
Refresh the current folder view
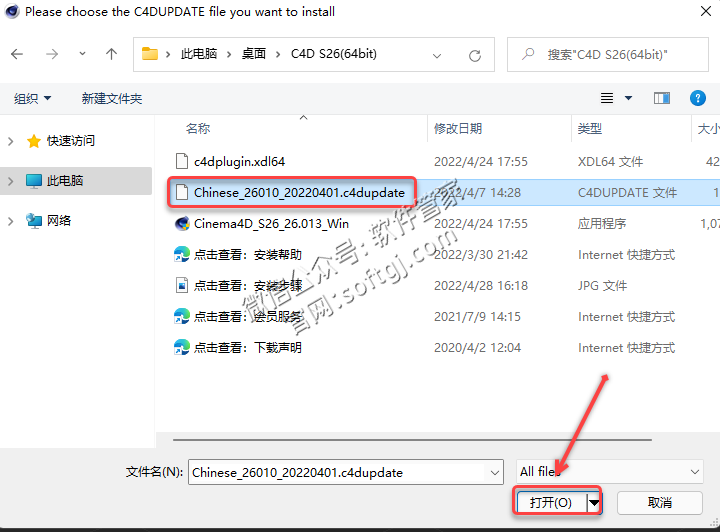(x=475, y=54)
